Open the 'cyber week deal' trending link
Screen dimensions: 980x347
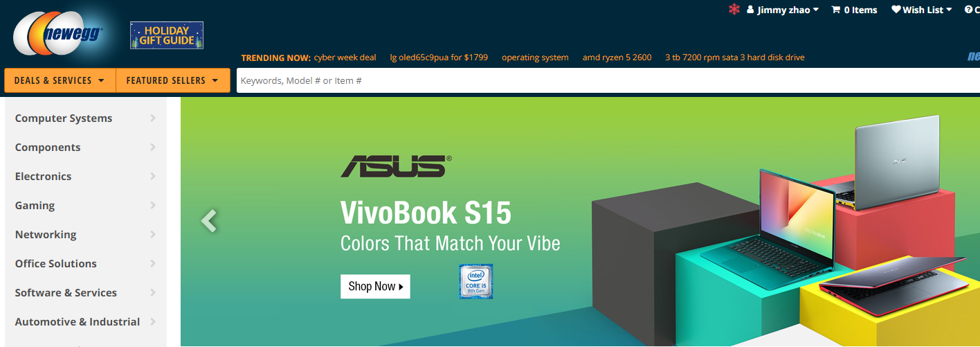click(x=345, y=57)
